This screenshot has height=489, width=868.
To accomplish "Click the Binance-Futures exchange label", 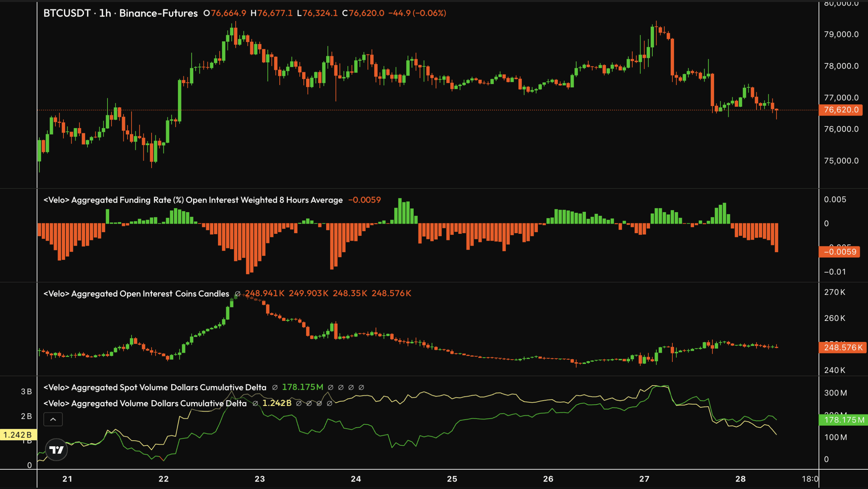I will point(158,13).
